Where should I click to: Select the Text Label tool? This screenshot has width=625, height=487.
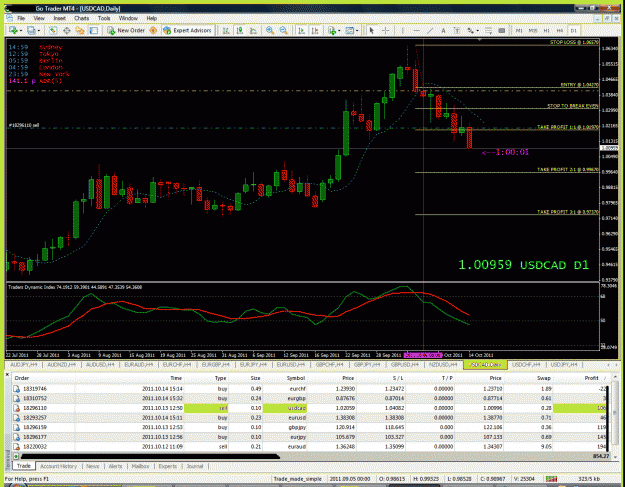(457, 30)
